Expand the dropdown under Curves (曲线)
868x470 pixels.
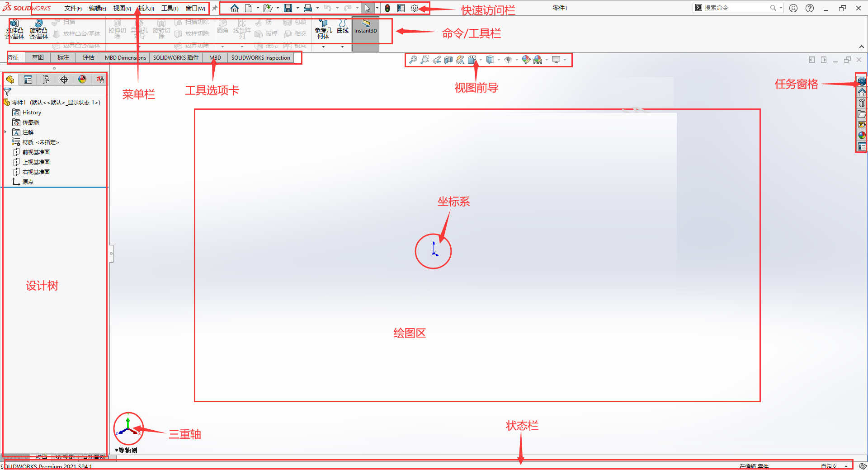(x=342, y=47)
